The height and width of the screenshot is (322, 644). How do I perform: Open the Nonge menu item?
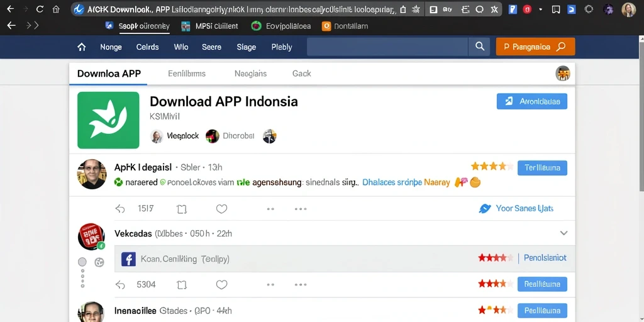tap(111, 47)
